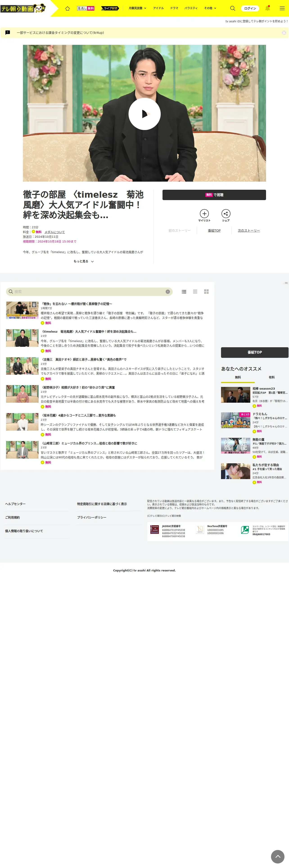Open the 課金タイミングの変更について notice
Image resolution: width=289 pixels, height=868 pixels.
pyautogui.click(x=60, y=33)
